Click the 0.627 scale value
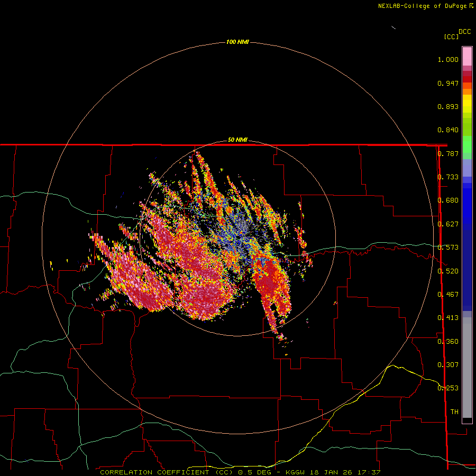 [448, 224]
